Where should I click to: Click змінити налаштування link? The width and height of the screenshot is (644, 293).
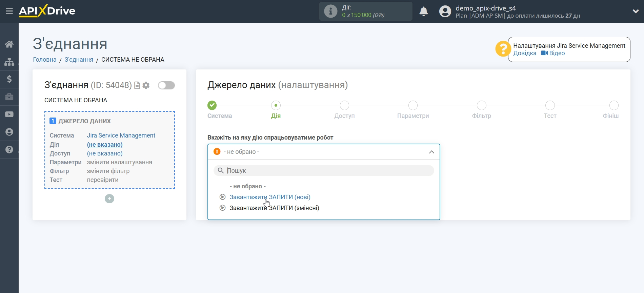point(119,162)
